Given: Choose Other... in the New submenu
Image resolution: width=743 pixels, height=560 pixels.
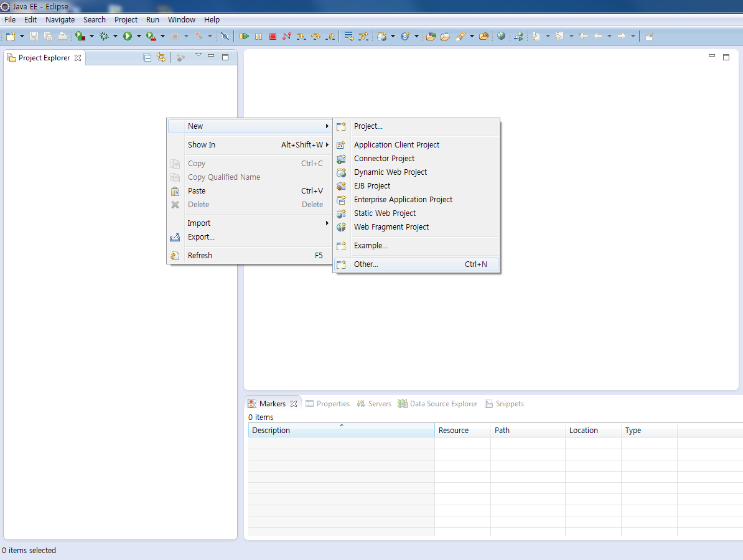Looking at the screenshot, I should (x=366, y=264).
